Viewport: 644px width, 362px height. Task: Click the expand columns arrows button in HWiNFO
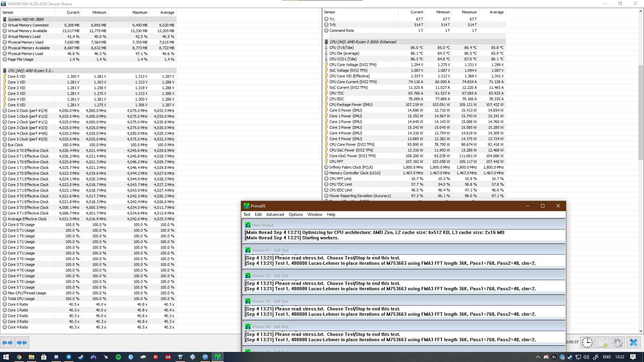pyautogui.click(x=7, y=343)
